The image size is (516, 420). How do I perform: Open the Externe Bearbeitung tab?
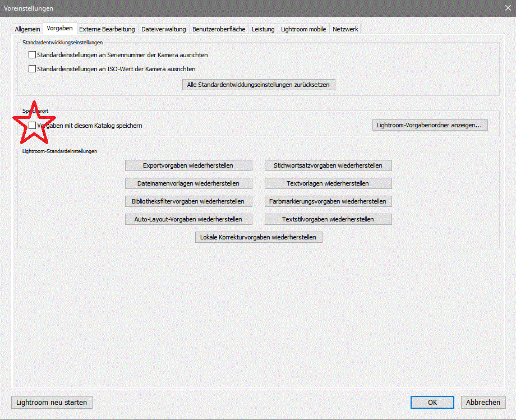(107, 29)
